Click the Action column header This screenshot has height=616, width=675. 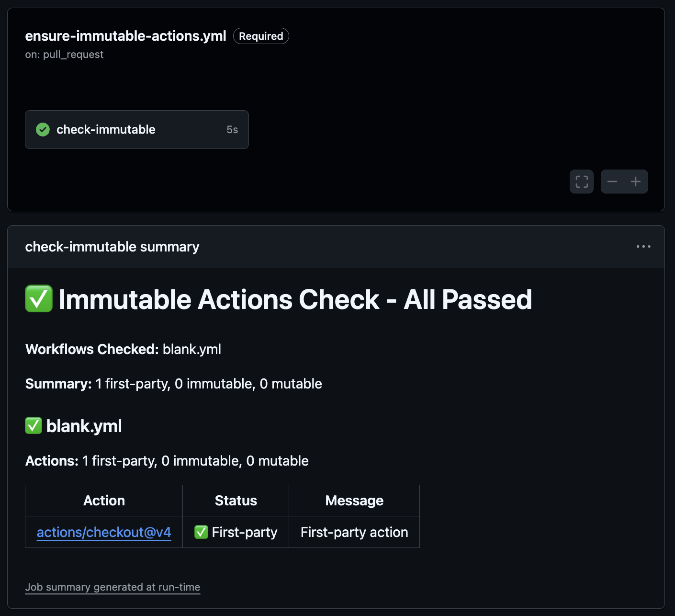(104, 501)
